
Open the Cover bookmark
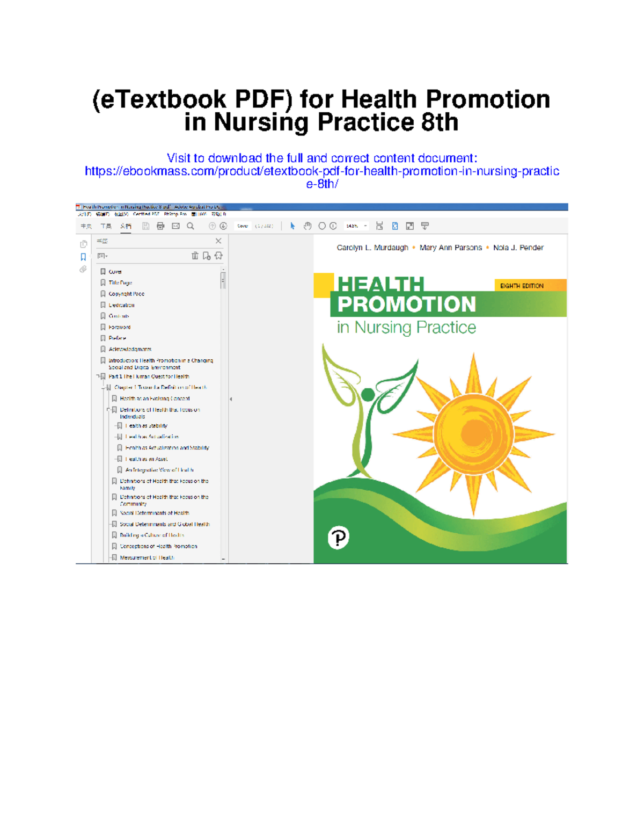point(115,272)
